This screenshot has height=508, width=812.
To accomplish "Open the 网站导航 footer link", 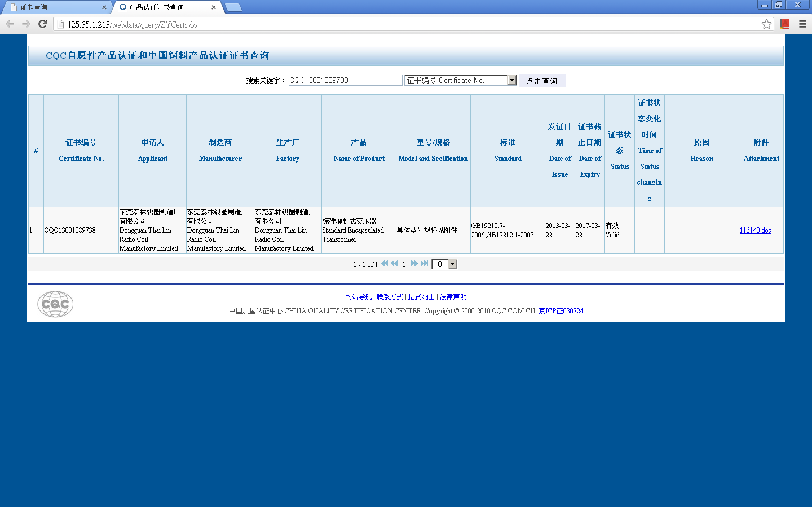I will 358,297.
